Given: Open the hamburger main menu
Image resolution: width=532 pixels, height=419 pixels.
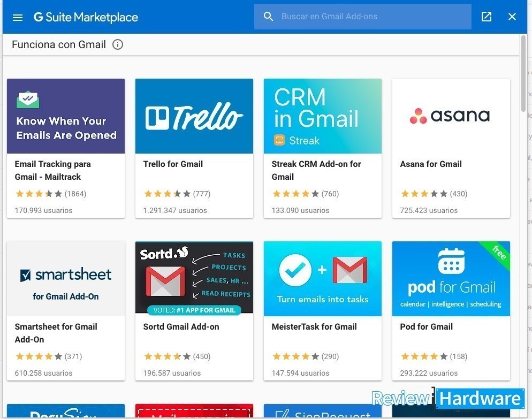Looking at the screenshot, I should [x=18, y=17].
